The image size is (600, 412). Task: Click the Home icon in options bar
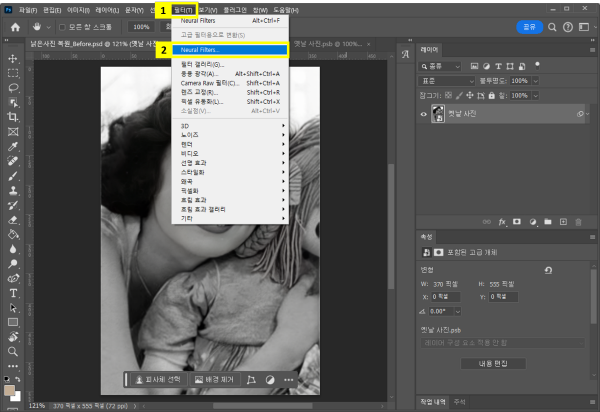coord(15,27)
